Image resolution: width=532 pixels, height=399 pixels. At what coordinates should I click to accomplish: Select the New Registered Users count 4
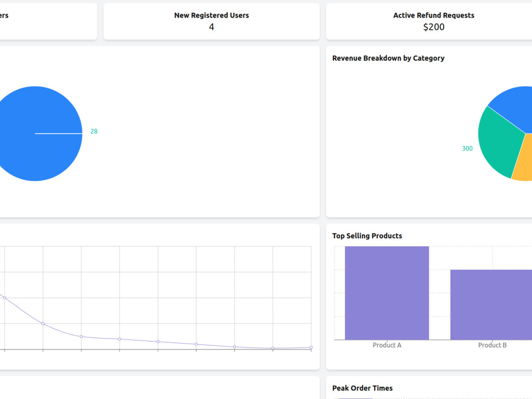pyautogui.click(x=211, y=27)
